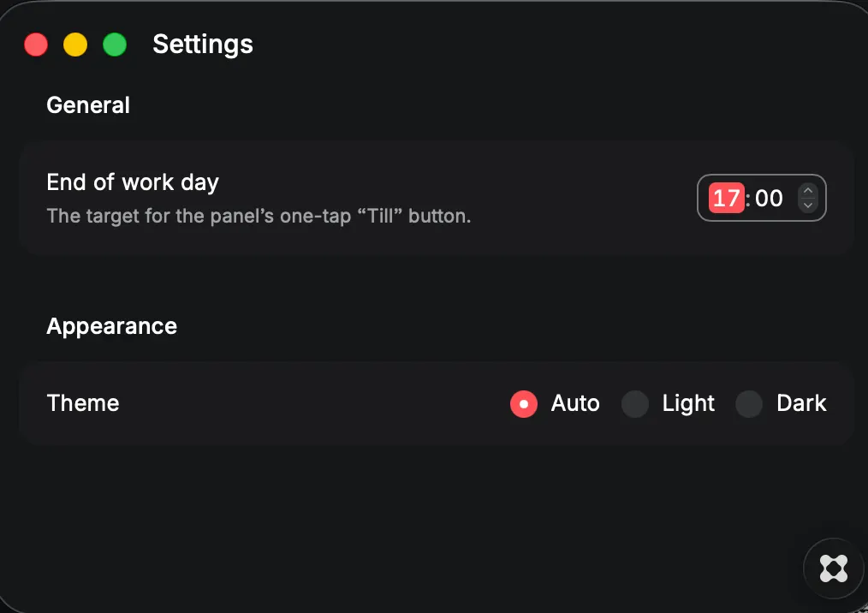Increase end of work day time with up arrow
The height and width of the screenshot is (613, 868).
[x=808, y=190]
